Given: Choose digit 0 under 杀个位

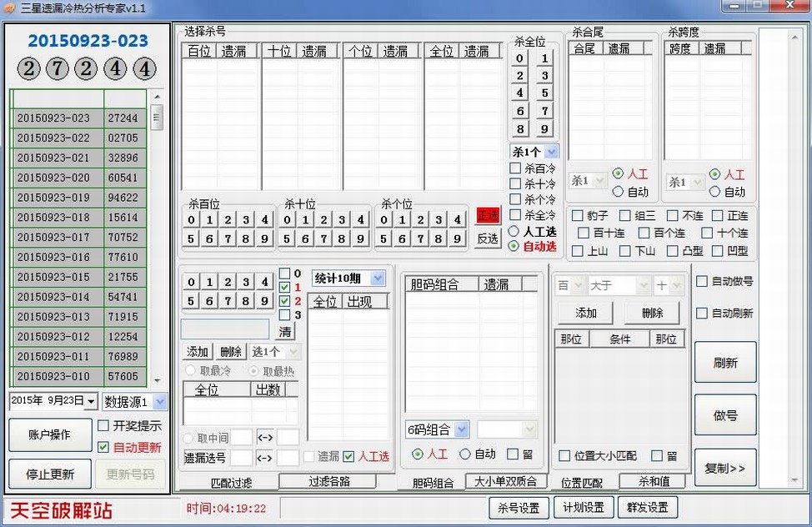Looking at the screenshot, I should point(383,220).
